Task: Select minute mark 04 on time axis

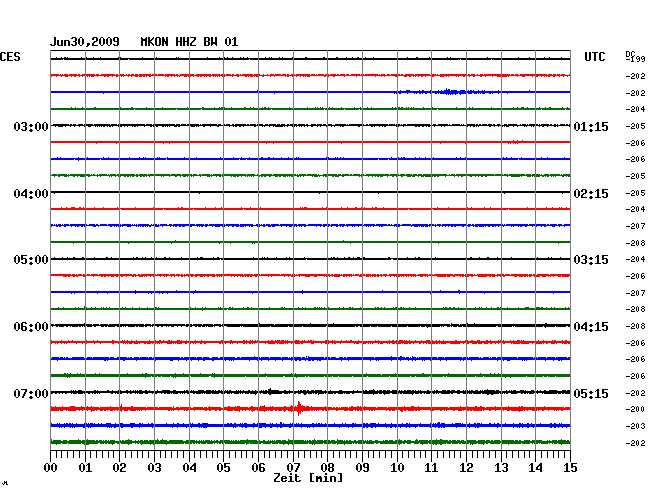Action: pos(189,468)
